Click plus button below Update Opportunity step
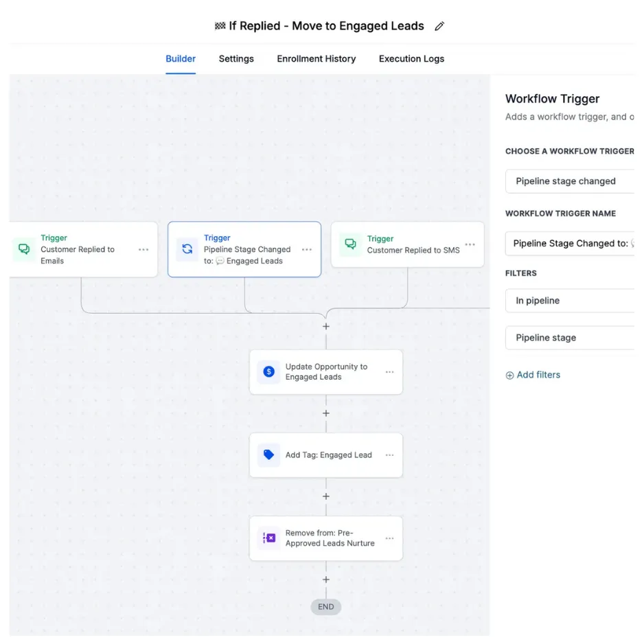The width and height of the screenshot is (644, 644). [x=326, y=413]
